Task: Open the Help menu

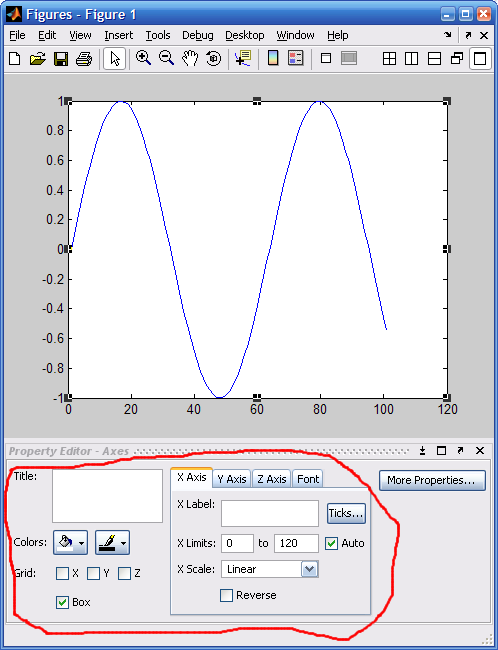Action: (x=338, y=35)
